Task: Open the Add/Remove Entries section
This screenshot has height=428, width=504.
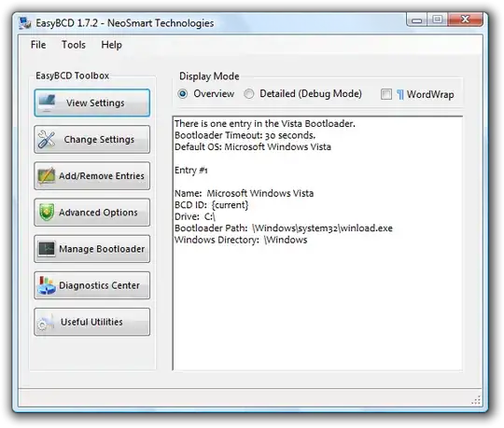Action: pos(91,176)
